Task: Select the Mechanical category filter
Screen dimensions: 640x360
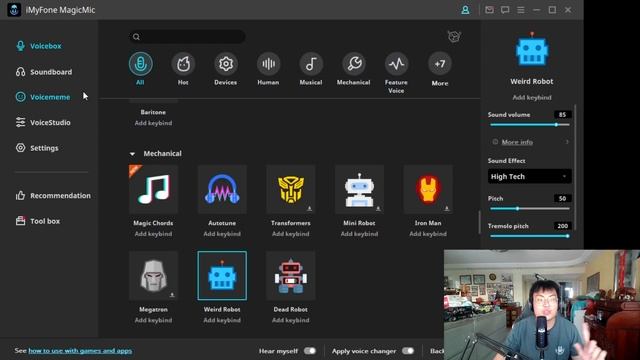Action: pos(353,64)
